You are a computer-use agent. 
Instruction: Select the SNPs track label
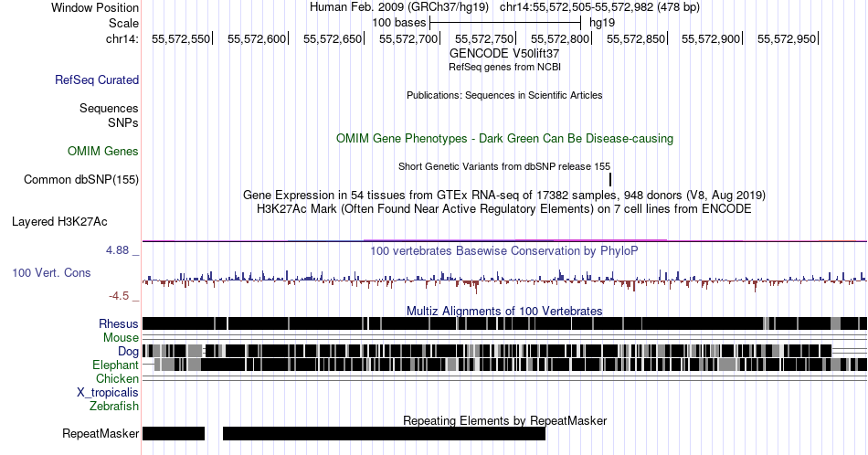tap(123, 122)
